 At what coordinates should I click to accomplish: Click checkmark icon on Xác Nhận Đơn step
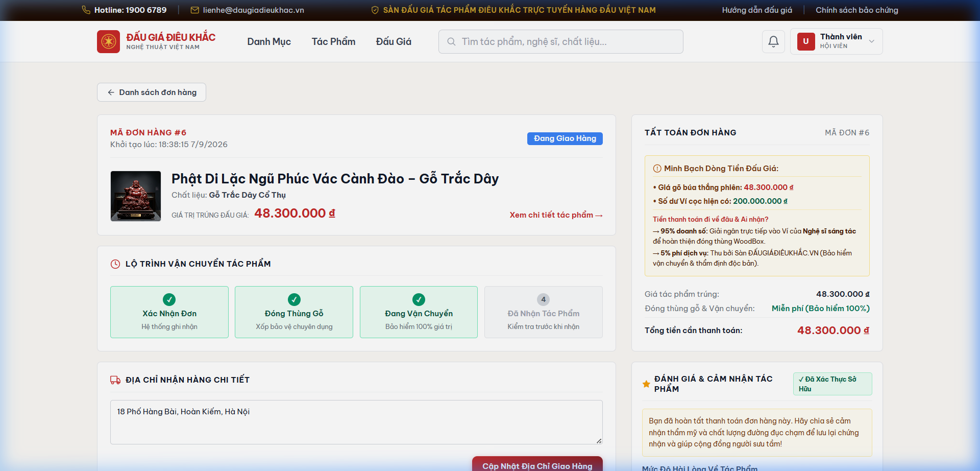(169, 299)
